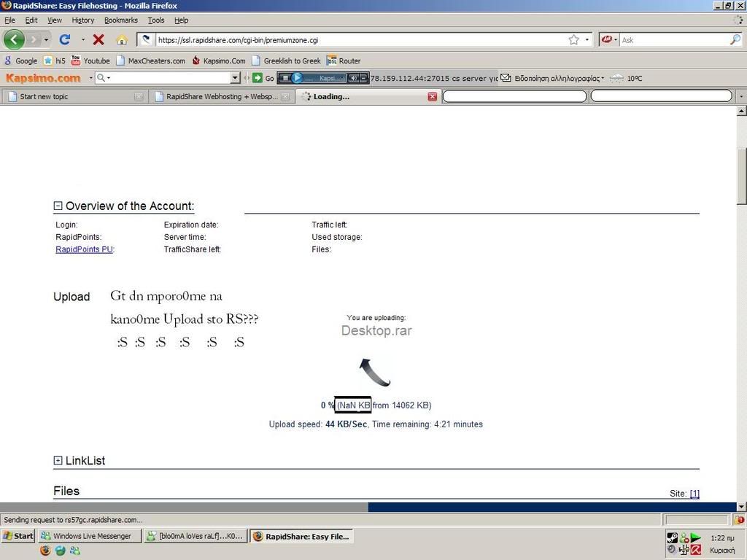Click the Files site page 1 link
The image size is (747, 560).
[x=694, y=494]
